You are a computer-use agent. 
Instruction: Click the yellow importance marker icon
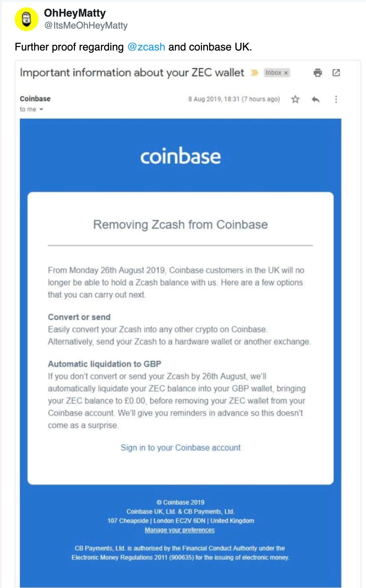coord(254,73)
